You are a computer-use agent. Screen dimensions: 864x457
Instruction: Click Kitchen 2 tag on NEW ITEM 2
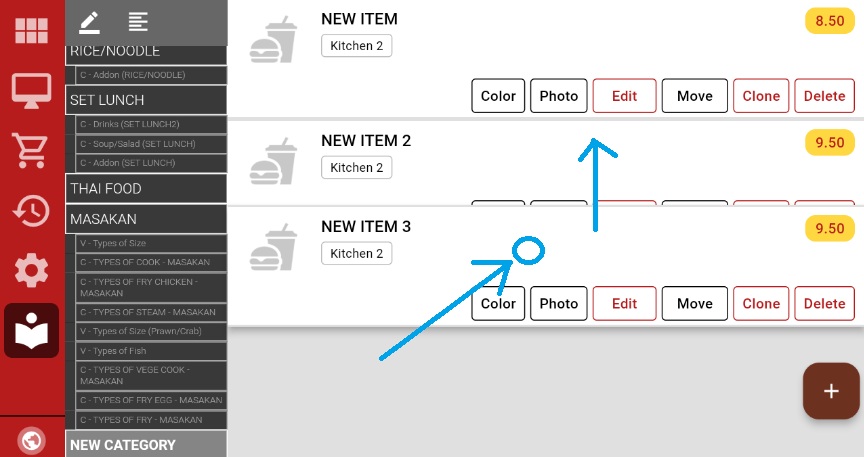pos(357,168)
